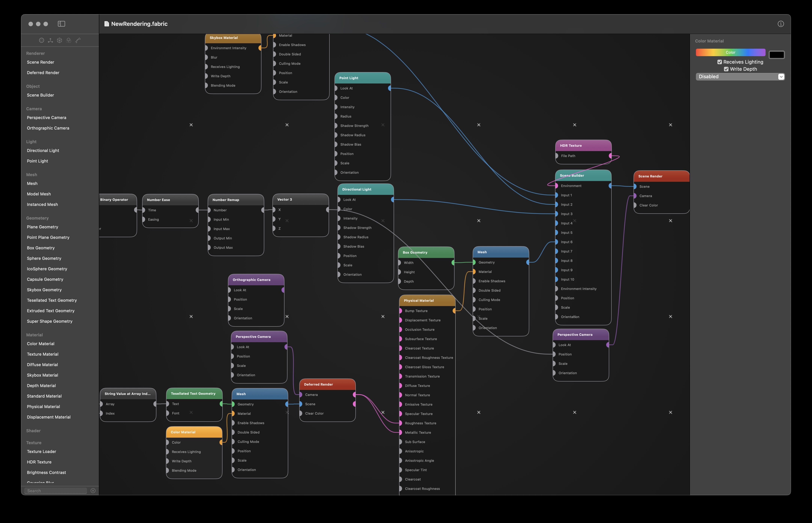Screen dimensions: 812x523
Task: Click the rainbow Color gradient button
Action: coord(730,53)
